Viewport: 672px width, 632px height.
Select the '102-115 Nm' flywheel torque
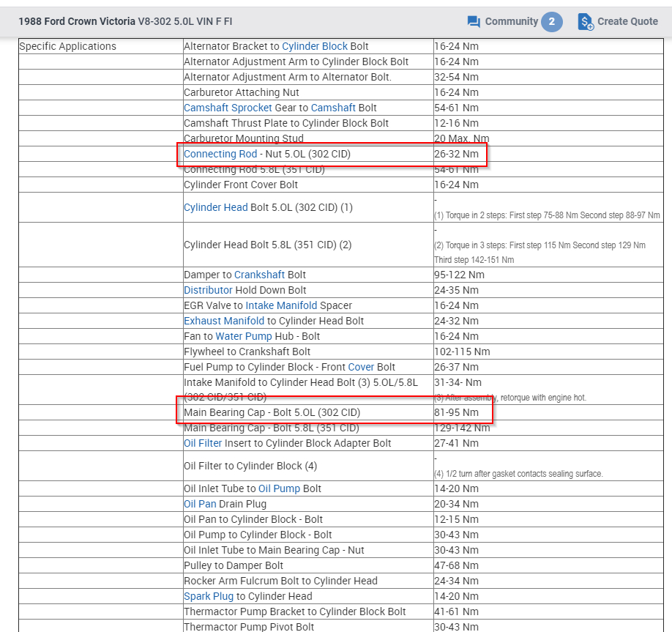point(462,352)
